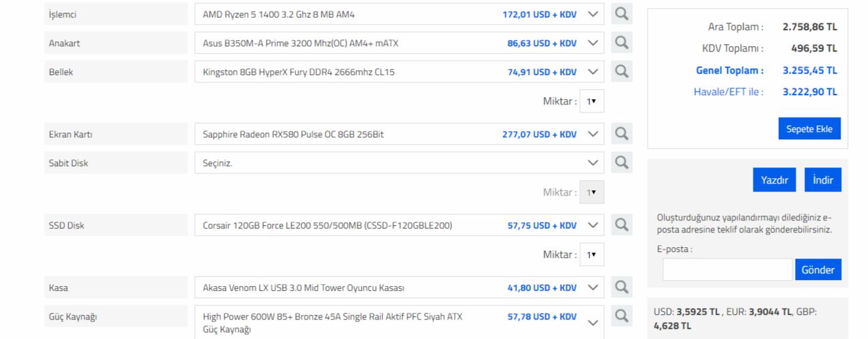The width and height of the screenshot is (868, 339).
Task: Send the offer with Gönder button
Action: tap(818, 270)
